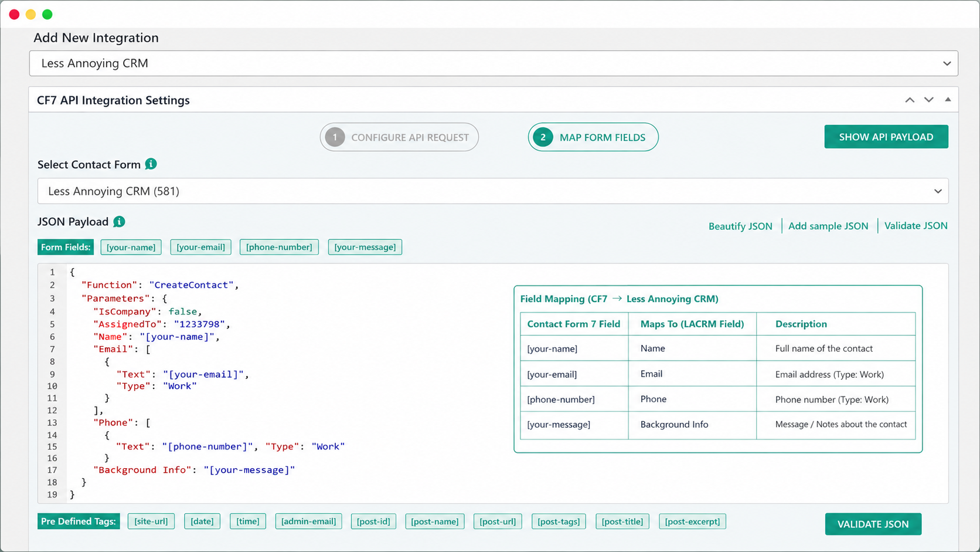Insert [date] predefined tag
The width and height of the screenshot is (980, 552).
[202, 521]
